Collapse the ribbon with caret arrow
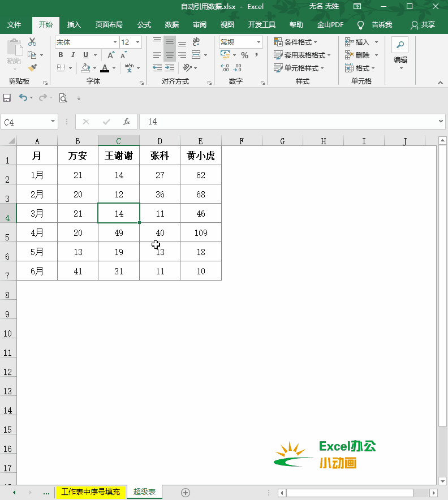448x500 pixels. [x=440, y=83]
